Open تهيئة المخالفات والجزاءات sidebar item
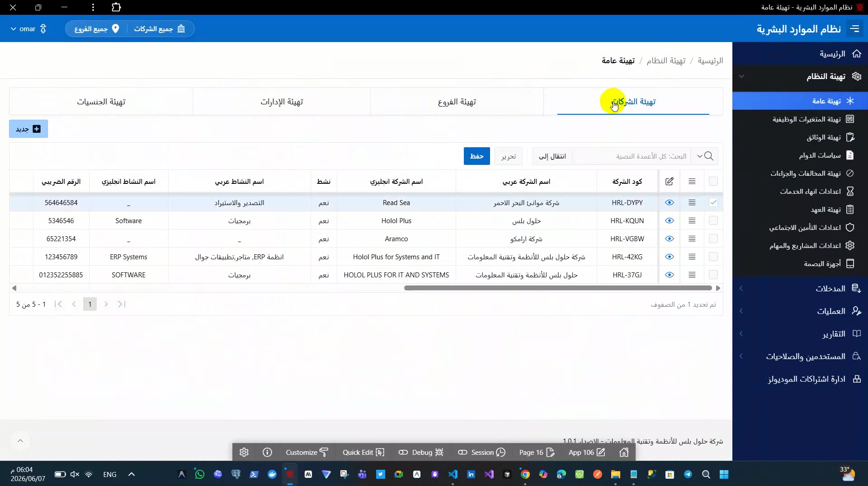Viewport: 868px width, 486px height. [x=800, y=173]
